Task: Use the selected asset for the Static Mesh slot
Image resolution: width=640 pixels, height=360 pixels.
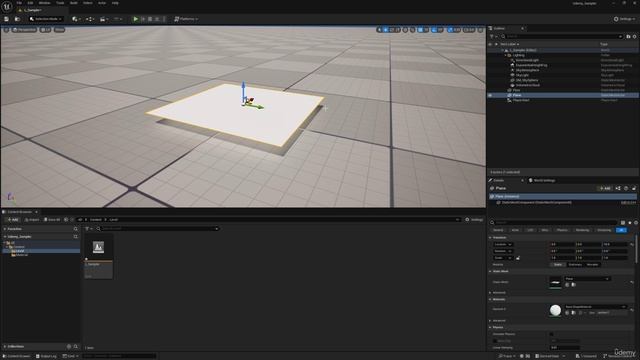Action: point(567,285)
